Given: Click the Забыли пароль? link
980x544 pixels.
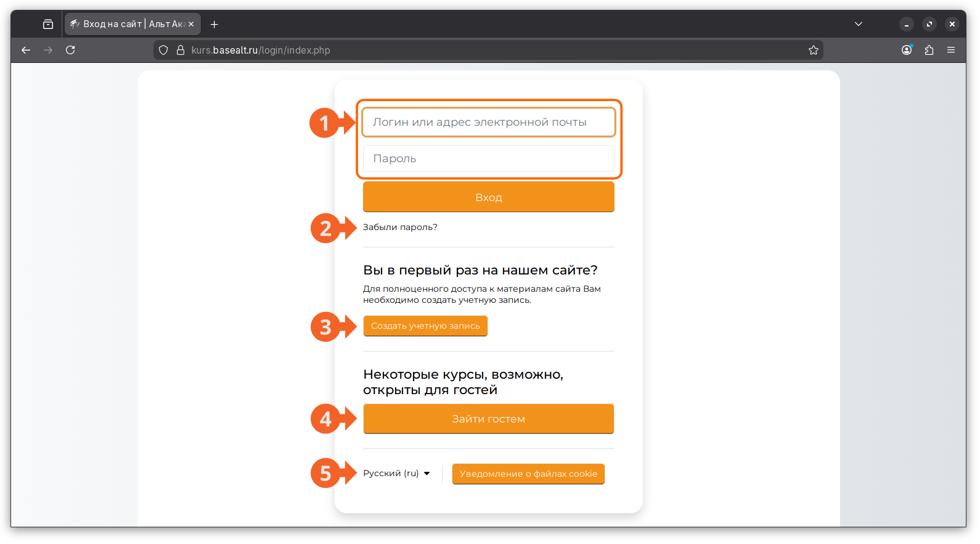Looking at the screenshot, I should pyautogui.click(x=400, y=227).
